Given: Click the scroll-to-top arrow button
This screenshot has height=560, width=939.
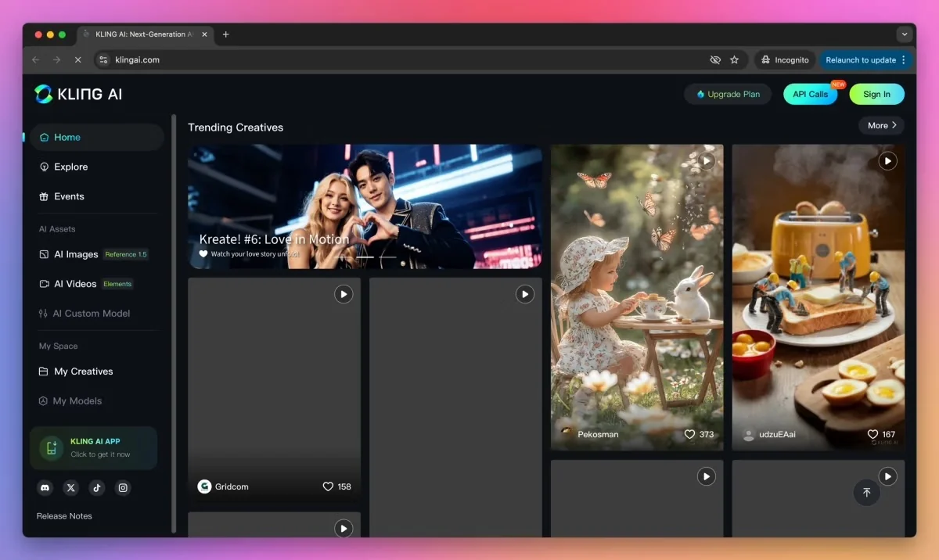Looking at the screenshot, I should 866,492.
